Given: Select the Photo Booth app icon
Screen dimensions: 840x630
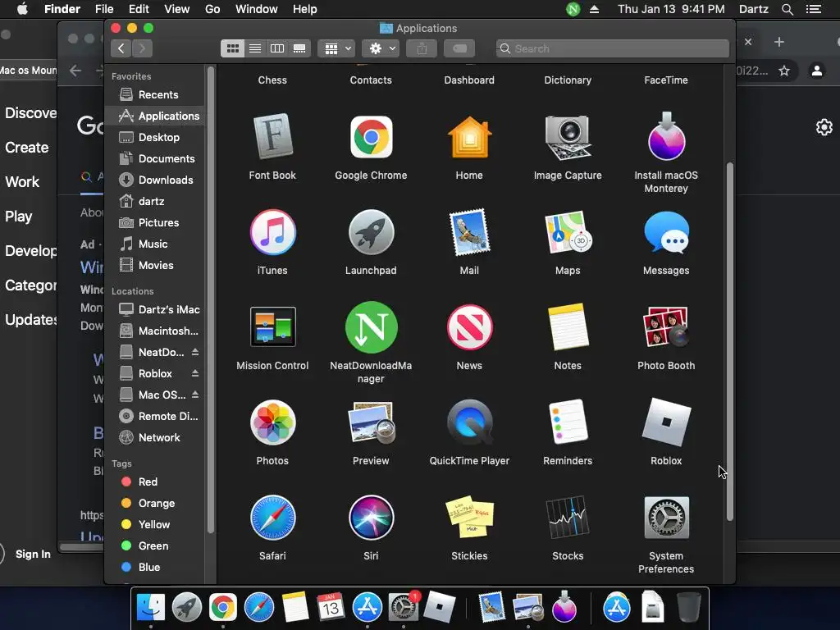Looking at the screenshot, I should click(x=666, y=326).
